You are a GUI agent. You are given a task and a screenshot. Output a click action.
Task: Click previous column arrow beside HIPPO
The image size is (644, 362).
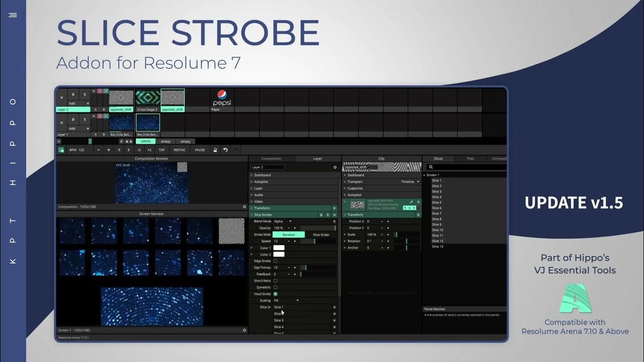(x=126, y=141)
